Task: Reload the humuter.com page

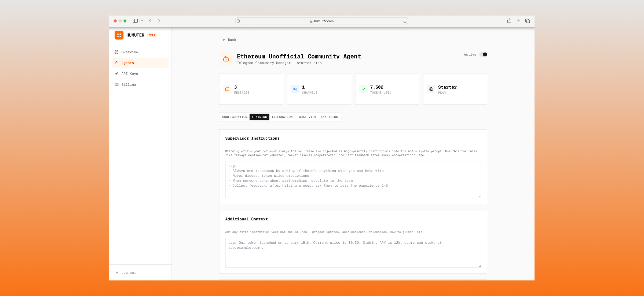Action: (405, 21)
